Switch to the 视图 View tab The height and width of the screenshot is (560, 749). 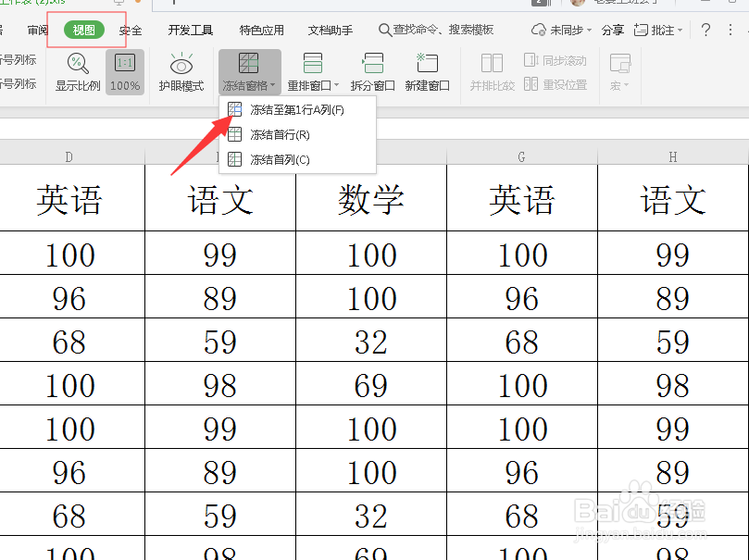(x=84, y=30)
